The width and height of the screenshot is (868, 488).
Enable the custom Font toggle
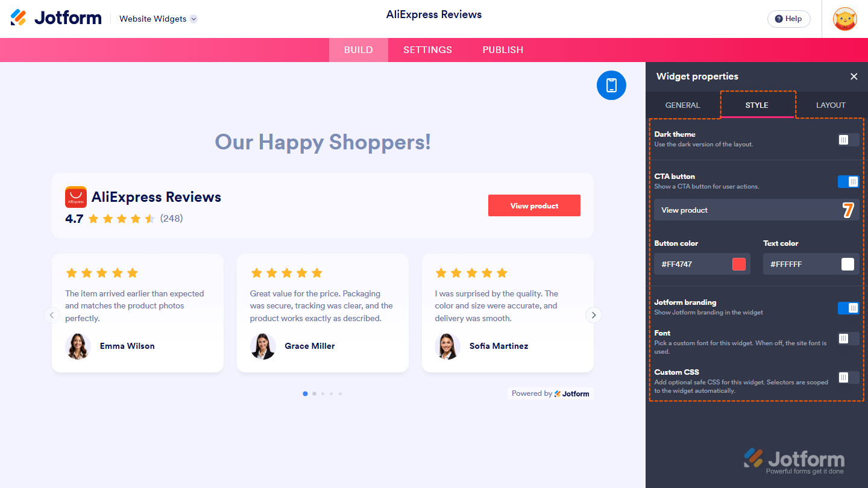click(848, 339)
